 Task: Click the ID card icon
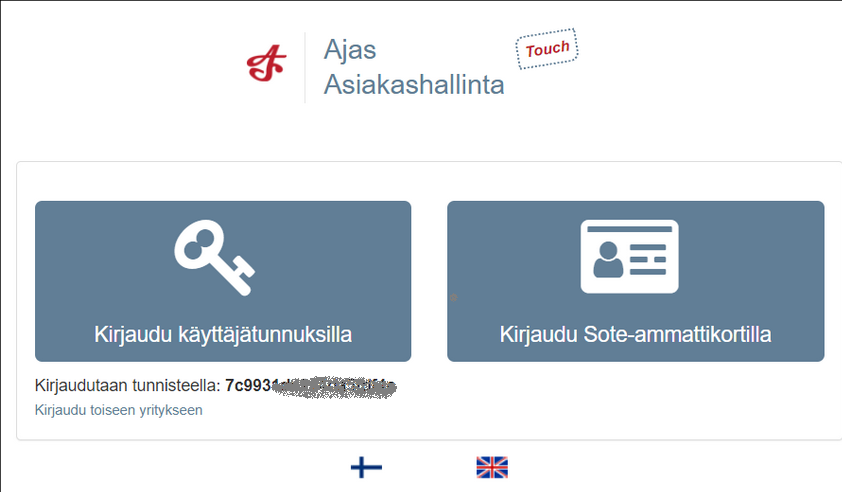[x=629, y=256]
